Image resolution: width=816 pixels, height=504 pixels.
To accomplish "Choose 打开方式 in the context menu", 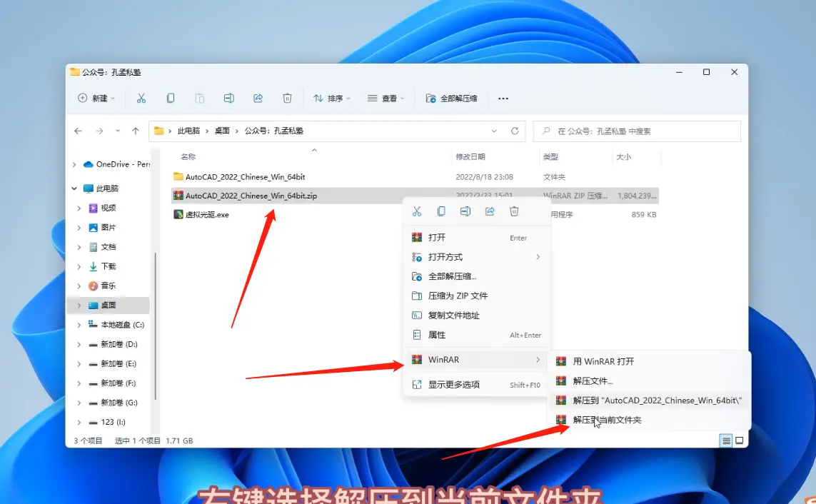I will point(476,257).
